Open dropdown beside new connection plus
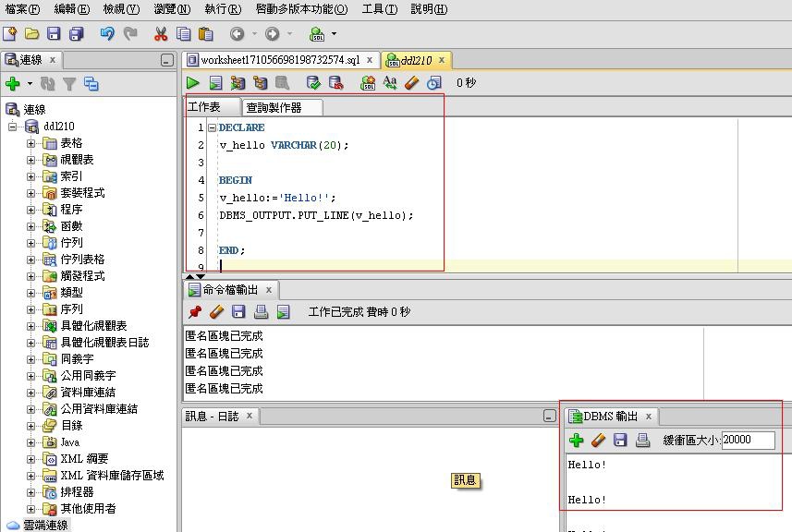 (x=30, y=83)
